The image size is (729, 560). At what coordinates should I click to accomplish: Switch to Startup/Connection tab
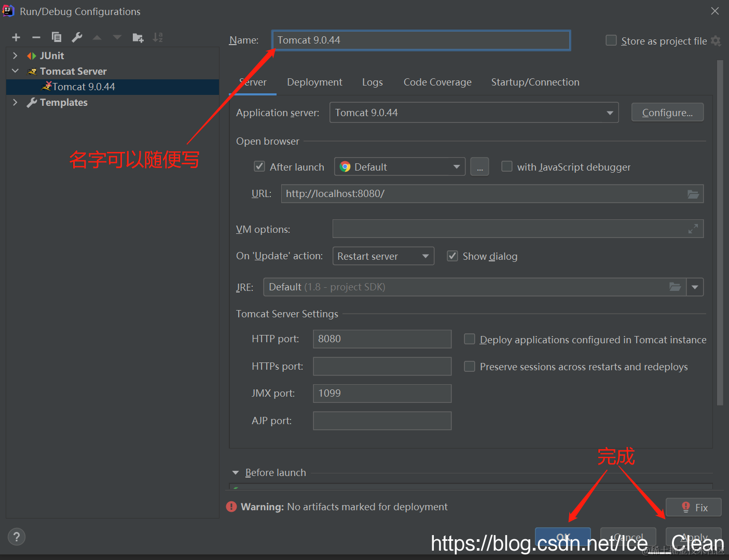[x=535, y=82]
